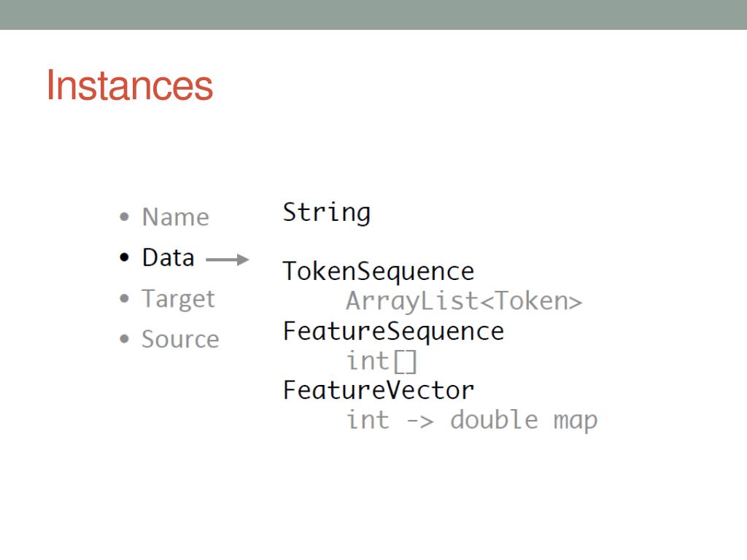Click the gray header bar at top
The height and width of the screenshot is (560, 747).
[x=373, y=15]
